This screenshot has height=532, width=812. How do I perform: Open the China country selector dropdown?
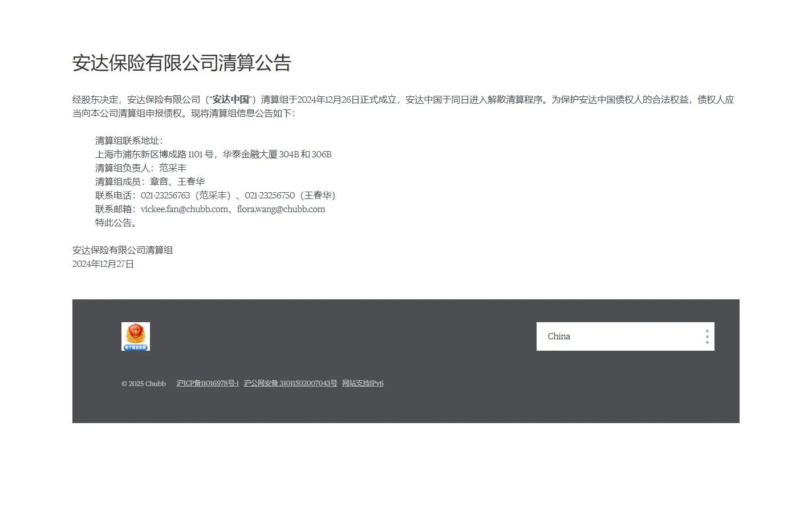point(625,336)
